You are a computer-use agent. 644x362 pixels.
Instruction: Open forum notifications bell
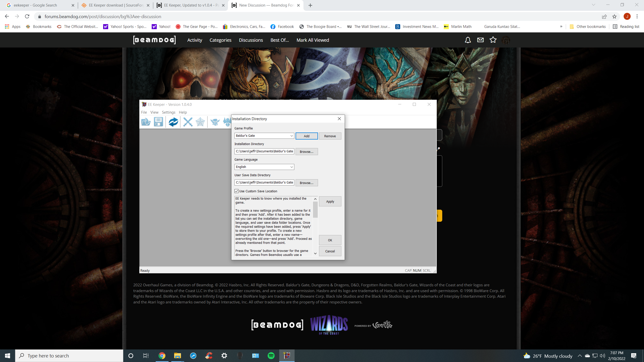(468, 40)
